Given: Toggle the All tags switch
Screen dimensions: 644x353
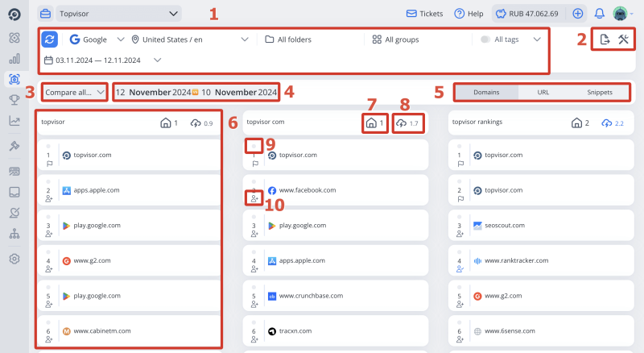Looking at the screenshot, I should click(485, 39).
